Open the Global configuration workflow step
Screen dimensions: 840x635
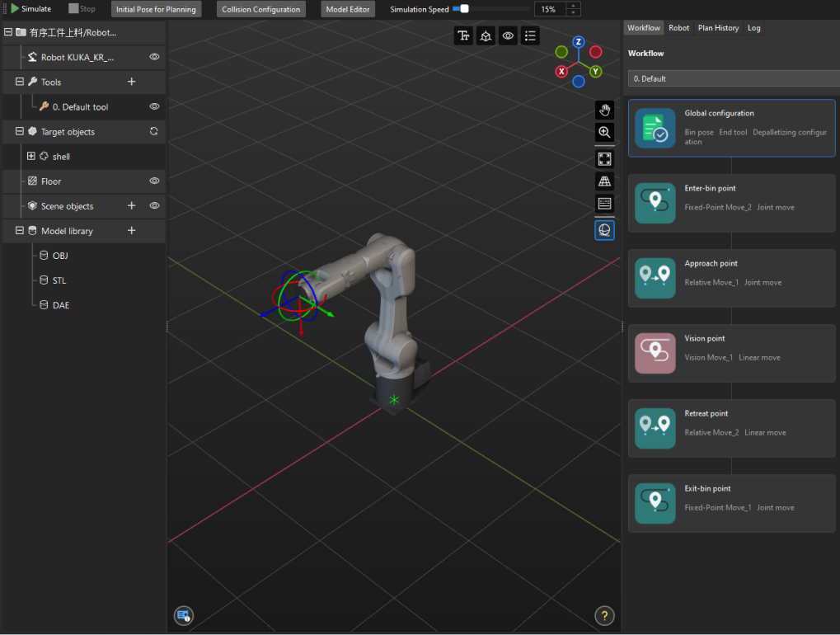(731, 128)
